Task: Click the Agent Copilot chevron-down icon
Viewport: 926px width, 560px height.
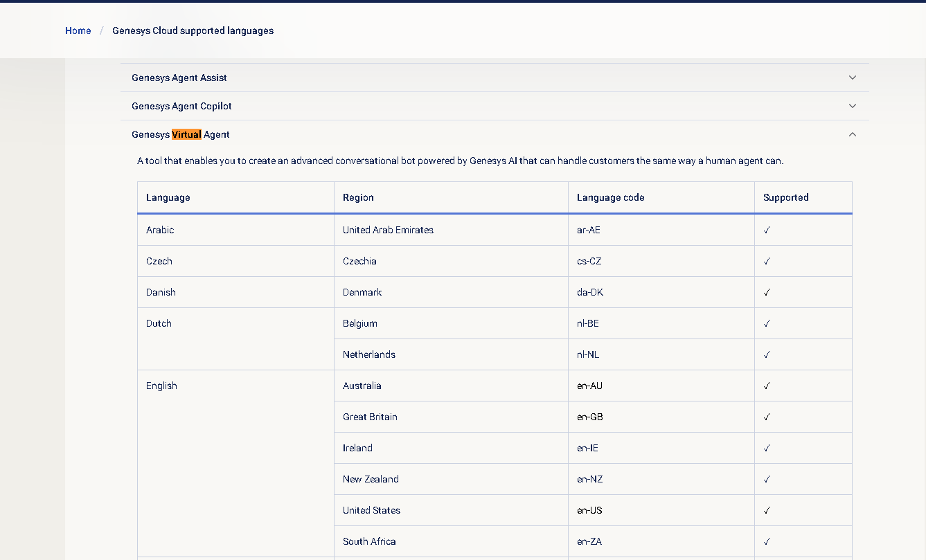Action: tap(853, 106)
